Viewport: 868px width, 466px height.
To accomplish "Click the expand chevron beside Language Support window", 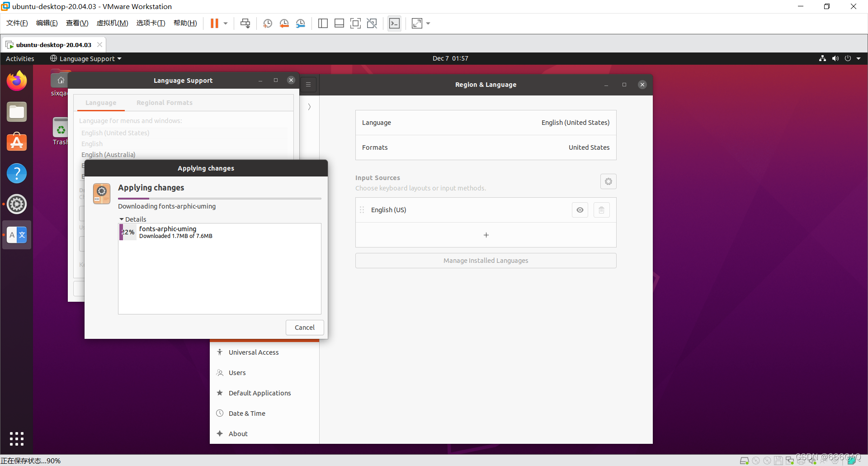I will (x=310, y=107).
